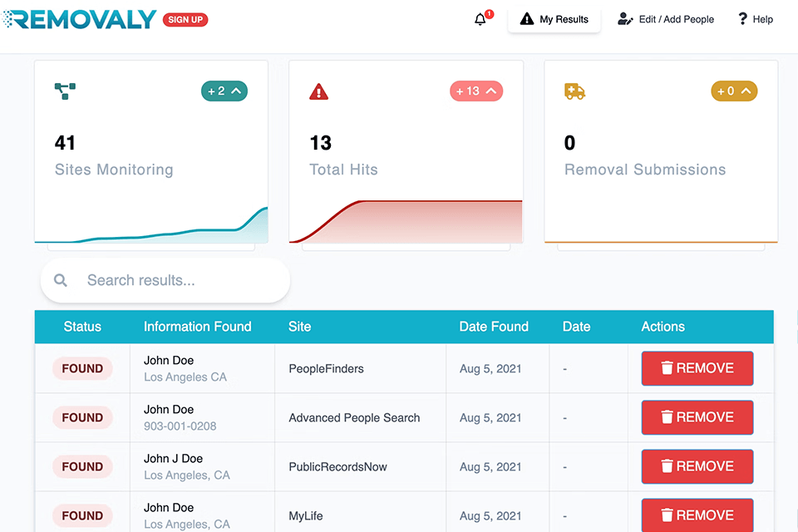The width and height of the screenshot is (798, 532).
Task: Sort by Information Found column header
Action: [x=198, y=327]
